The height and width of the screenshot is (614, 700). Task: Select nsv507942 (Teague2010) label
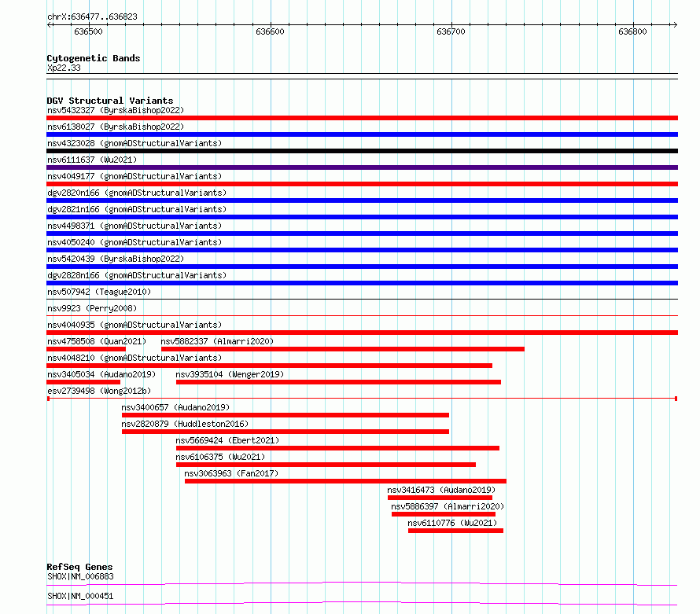pyautogui.click(x=99, y=292)
